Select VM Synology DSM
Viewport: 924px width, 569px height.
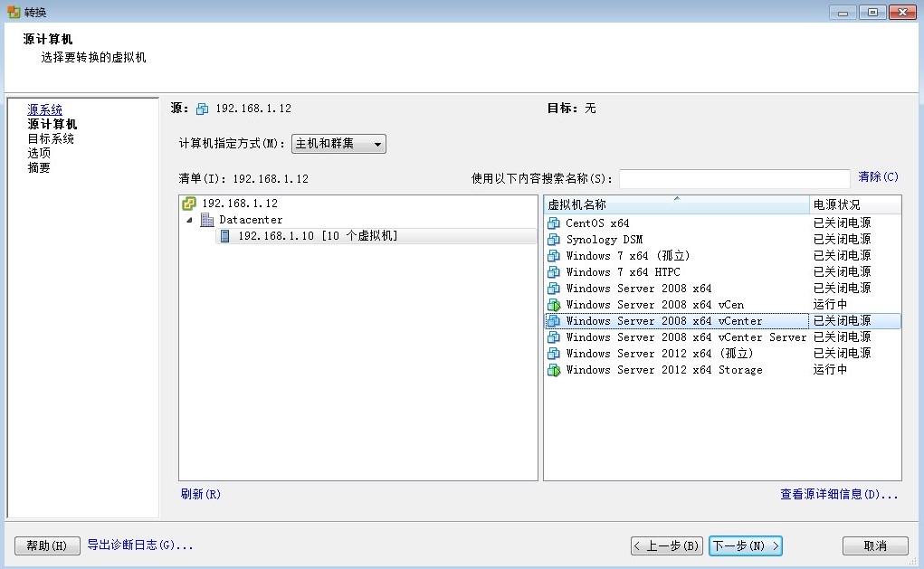(605, 240)
